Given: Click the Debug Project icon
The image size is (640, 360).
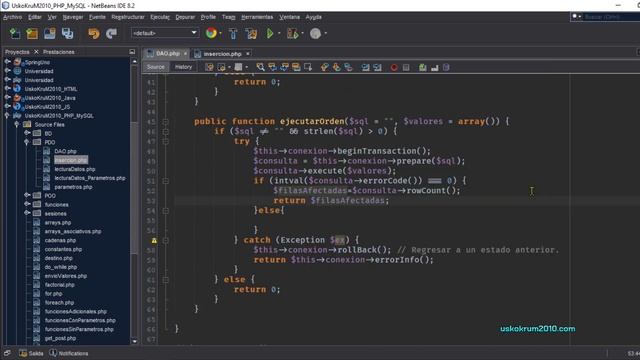Looking at the screenshot, I should (x=292, y=33).
